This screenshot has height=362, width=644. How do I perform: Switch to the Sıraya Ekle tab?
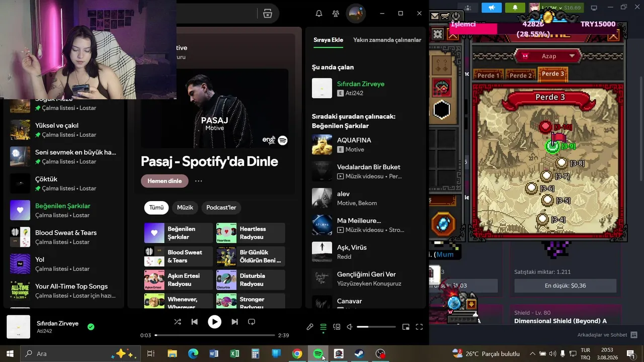click(328, 40)
